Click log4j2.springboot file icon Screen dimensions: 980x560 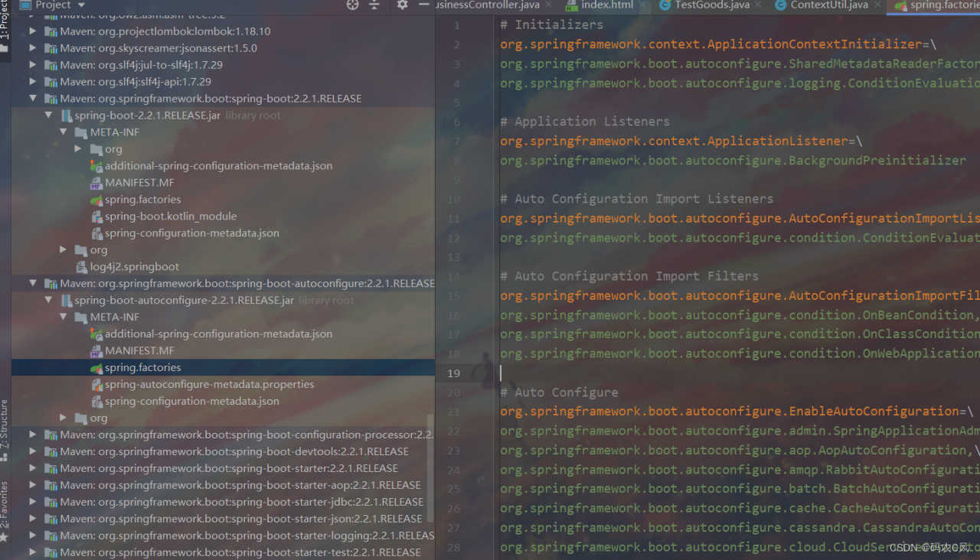coord(82,267)
